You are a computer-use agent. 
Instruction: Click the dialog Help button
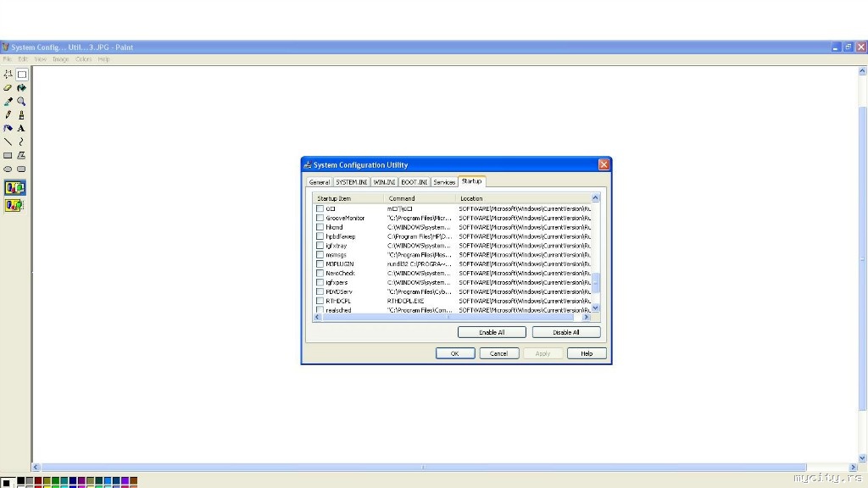click(587, 353)
